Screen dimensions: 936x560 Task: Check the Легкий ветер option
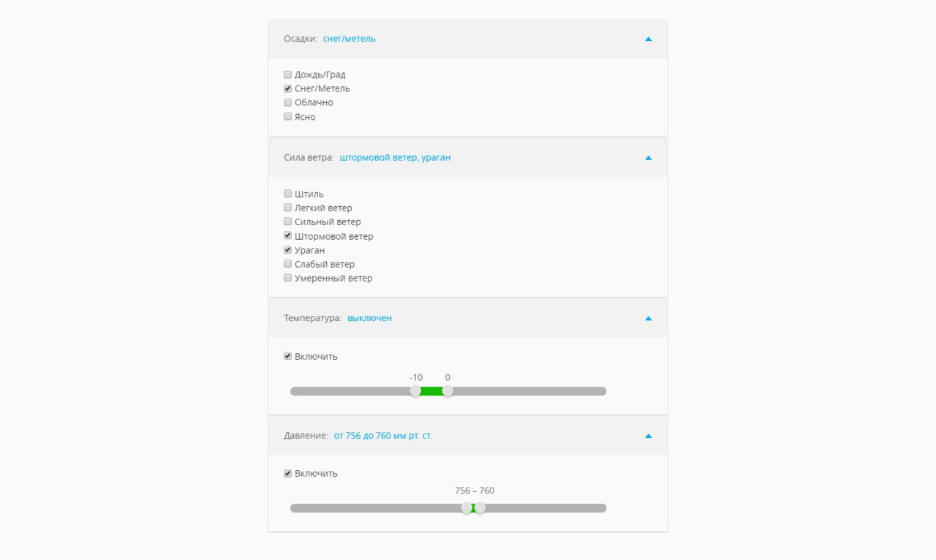[287, 208]
